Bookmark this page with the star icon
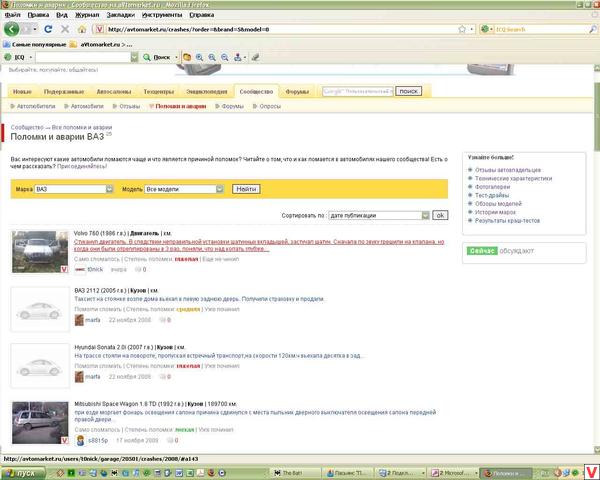Image resolution: width=600 pixels, height=480 pixels. pos(462,29)
